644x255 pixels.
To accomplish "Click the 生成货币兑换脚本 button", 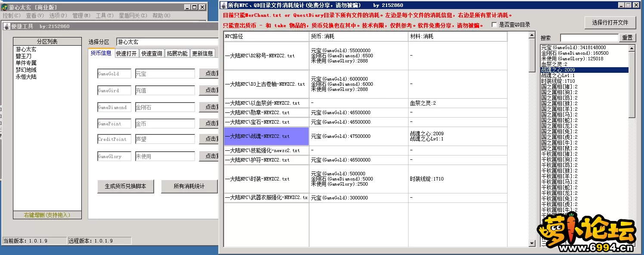I will pyautogui.click(x=126, y=187).
